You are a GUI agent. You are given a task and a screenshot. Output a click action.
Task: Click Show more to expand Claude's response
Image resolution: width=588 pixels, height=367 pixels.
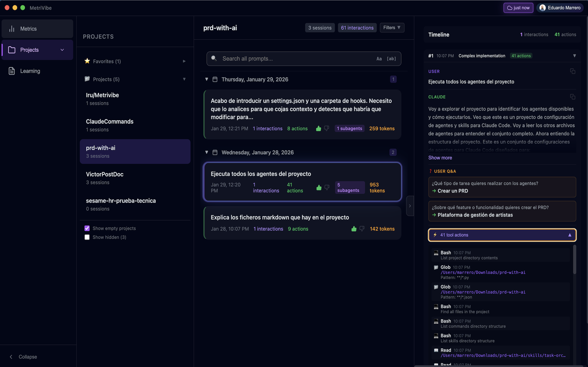(x=440, y=158)
